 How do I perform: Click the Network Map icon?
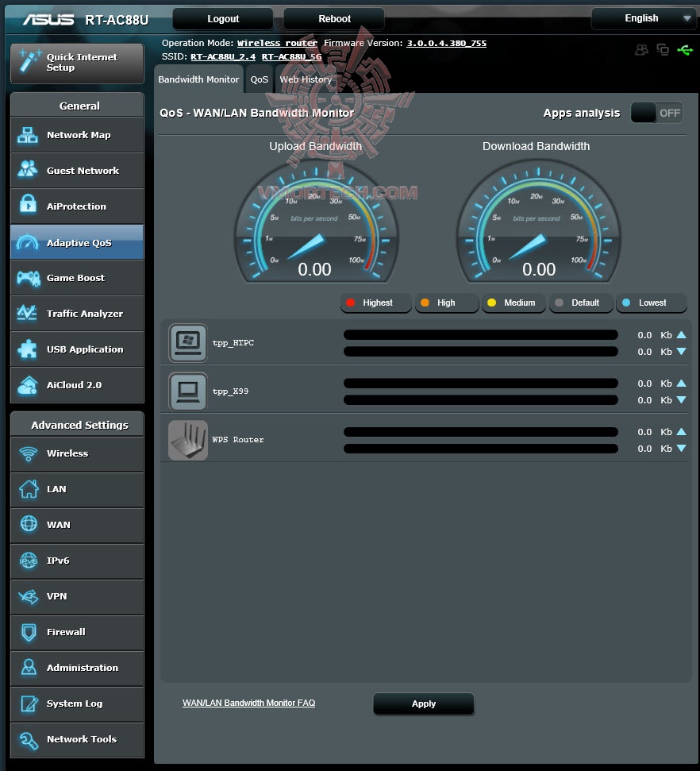(28, 135)
